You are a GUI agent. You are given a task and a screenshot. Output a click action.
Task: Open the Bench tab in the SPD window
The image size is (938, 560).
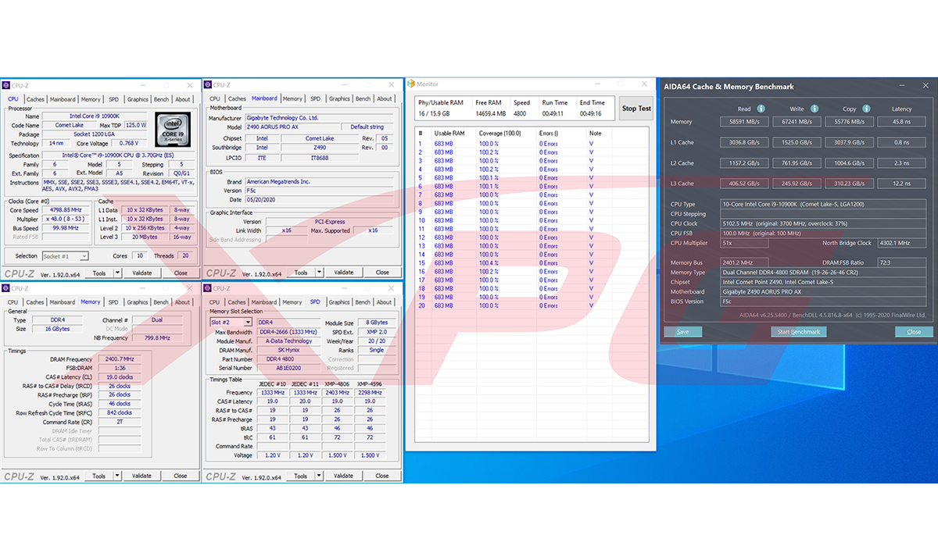pos(363,302)
